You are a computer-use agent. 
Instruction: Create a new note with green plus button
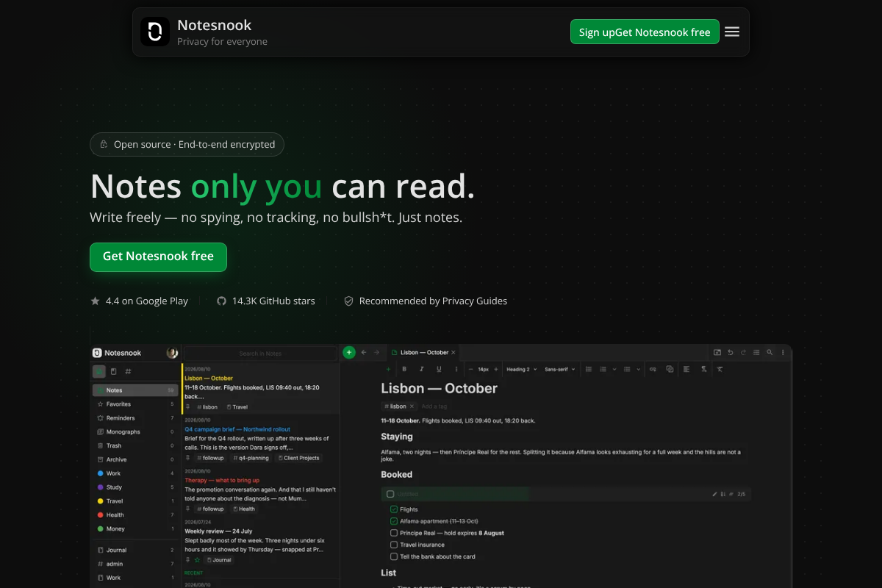[x=349, y=352]
